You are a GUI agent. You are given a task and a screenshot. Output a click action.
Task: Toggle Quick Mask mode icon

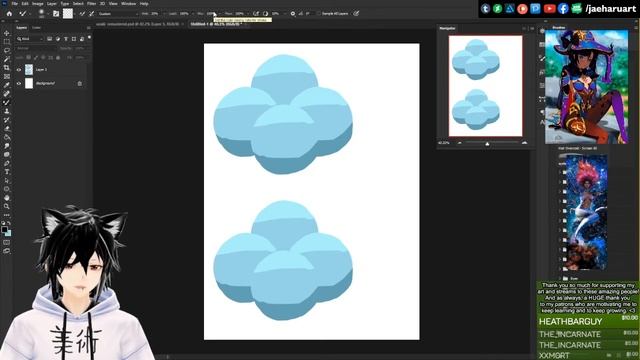pyautogui.click(x=7, y=242)
